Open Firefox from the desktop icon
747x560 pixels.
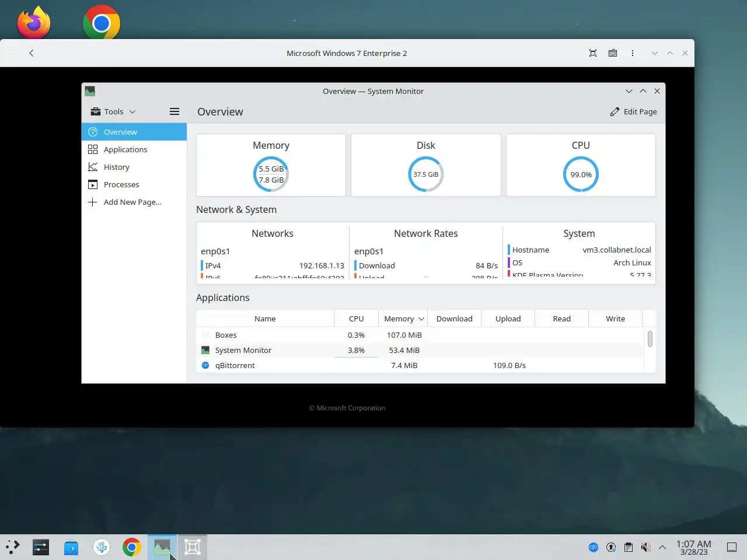pyautogui.click(x=34, y=22)
